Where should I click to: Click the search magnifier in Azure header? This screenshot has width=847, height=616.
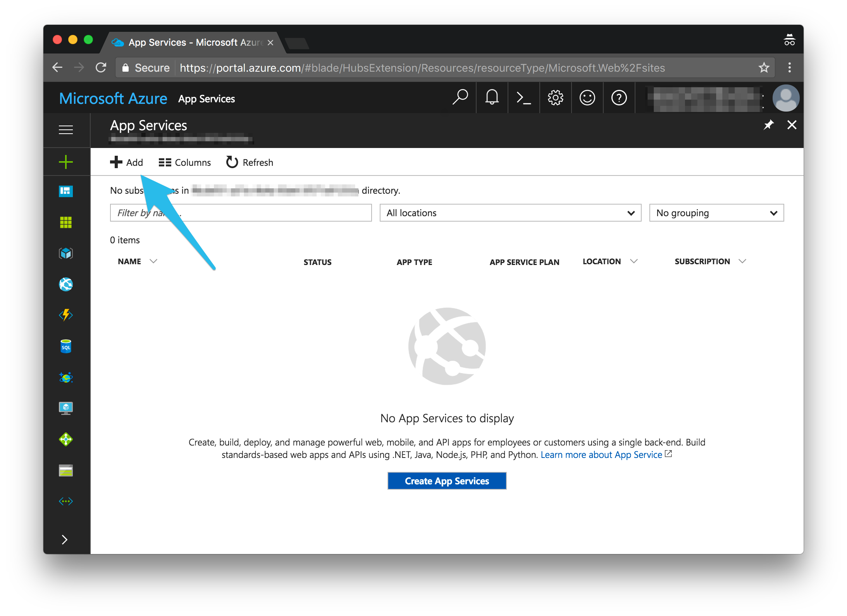(x=460, y=98)
